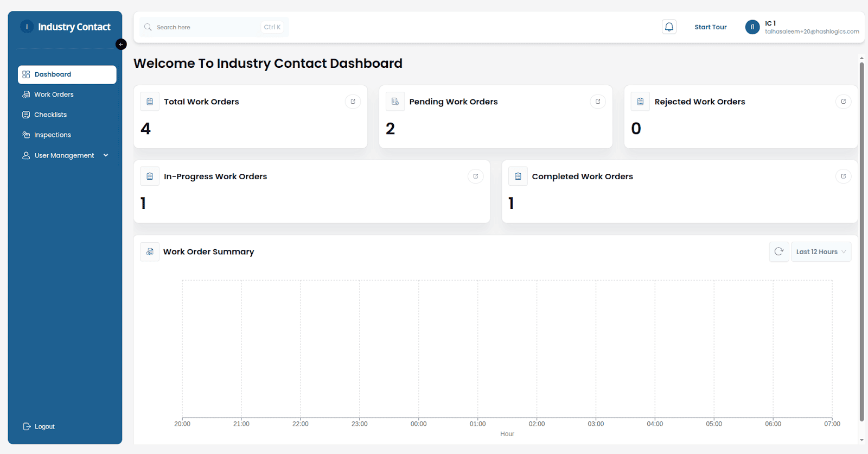Refresh the Work Order Summary chart
868x454 pixels.
[x=779, y=252]
